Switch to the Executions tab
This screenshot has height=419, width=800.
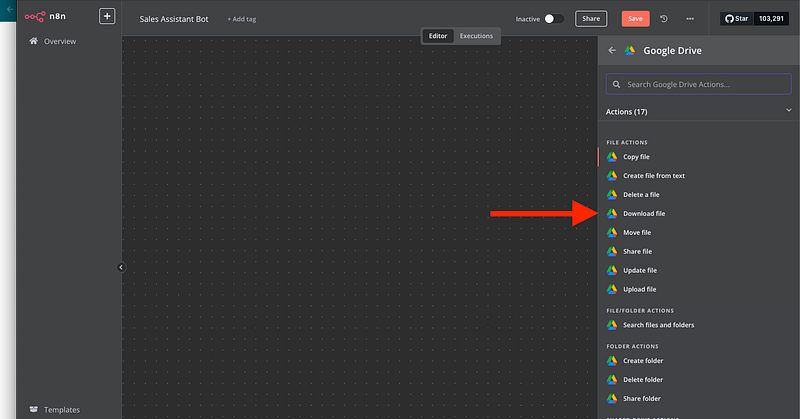tap(476, 36)
